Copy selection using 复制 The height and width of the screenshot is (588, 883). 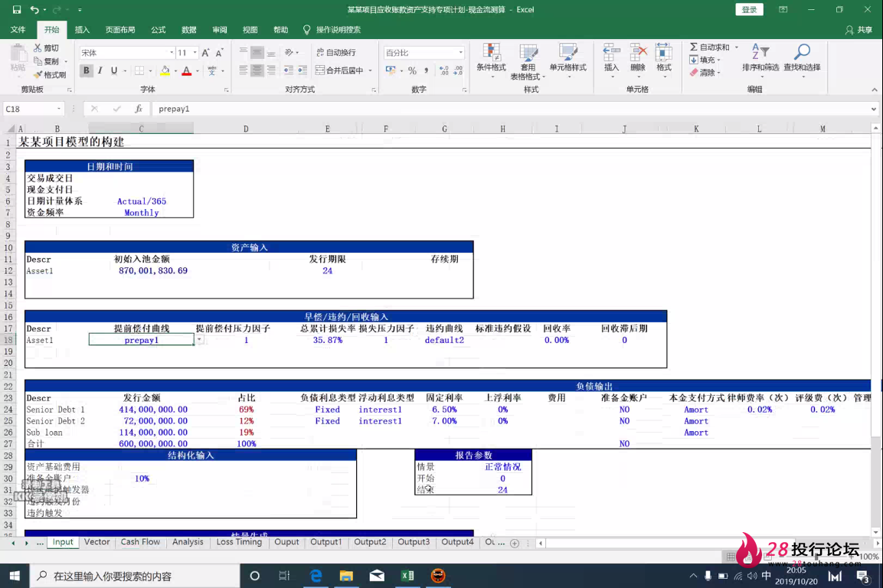pos(46,61)
